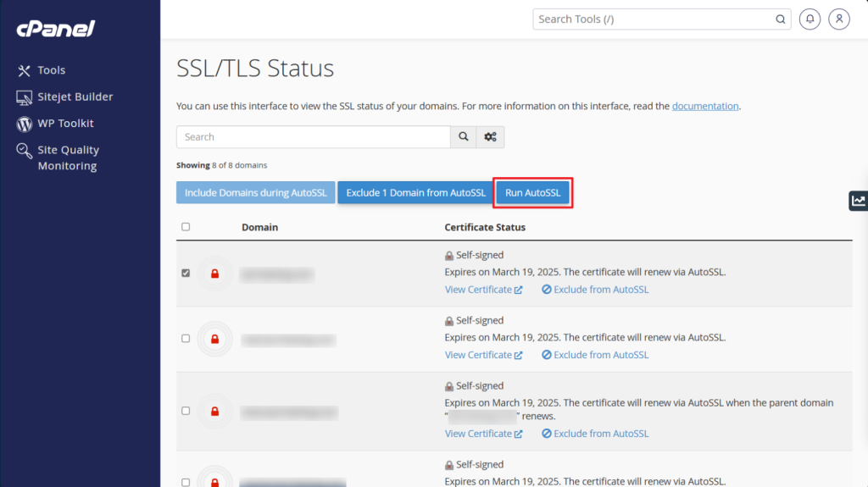
Task: View Certificate for the second domain
Action: [x=483, y=355]
